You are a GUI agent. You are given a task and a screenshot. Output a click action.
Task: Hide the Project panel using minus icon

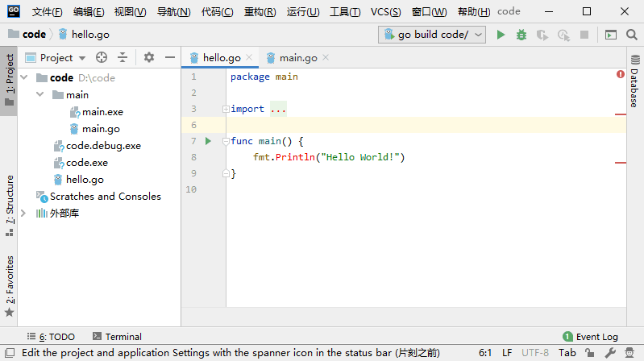click(x=170, y=57)
